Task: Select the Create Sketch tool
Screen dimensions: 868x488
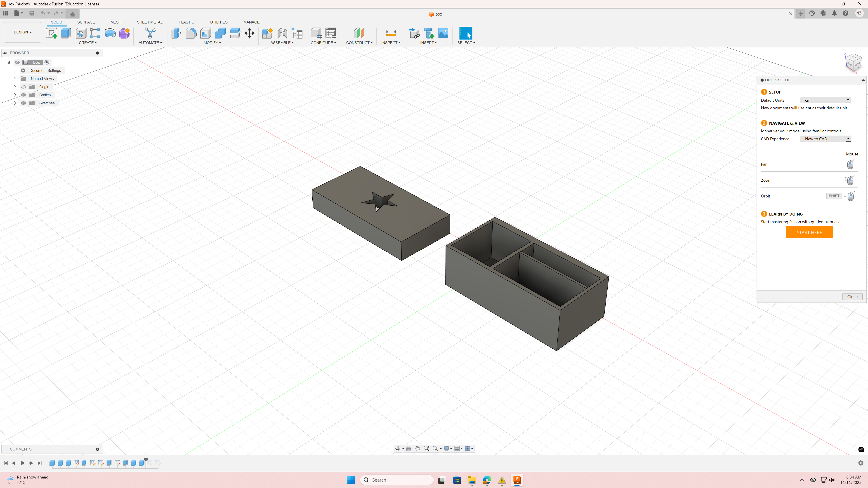Action: tap(52, 33)
